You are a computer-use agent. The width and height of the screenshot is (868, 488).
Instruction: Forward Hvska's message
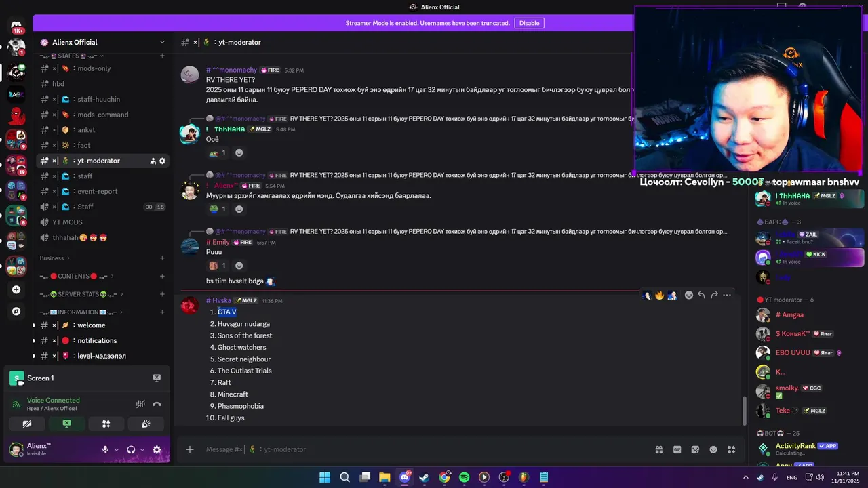(714, 296)
